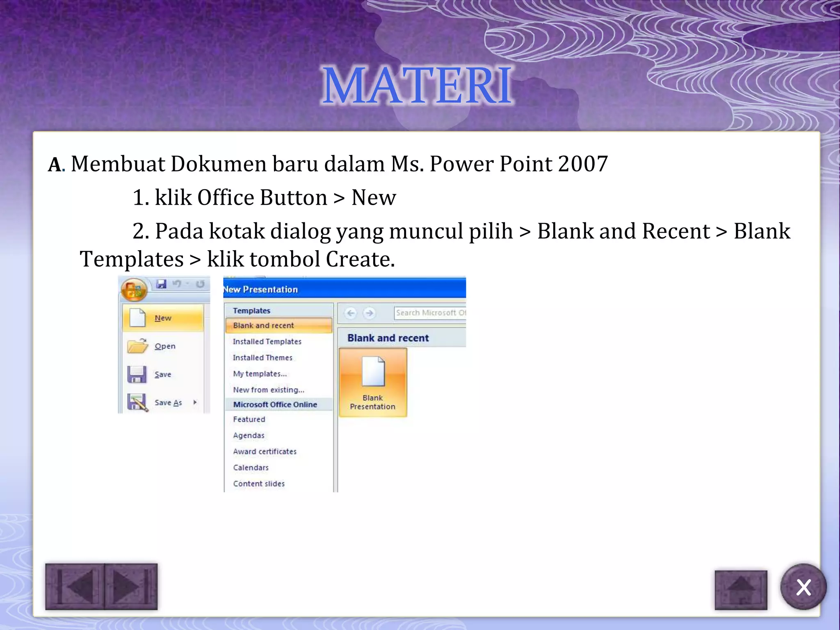Viewport: 840px width, 630px height.
Task: Select Save in the Office menu
Action: (x=163, y=374)
